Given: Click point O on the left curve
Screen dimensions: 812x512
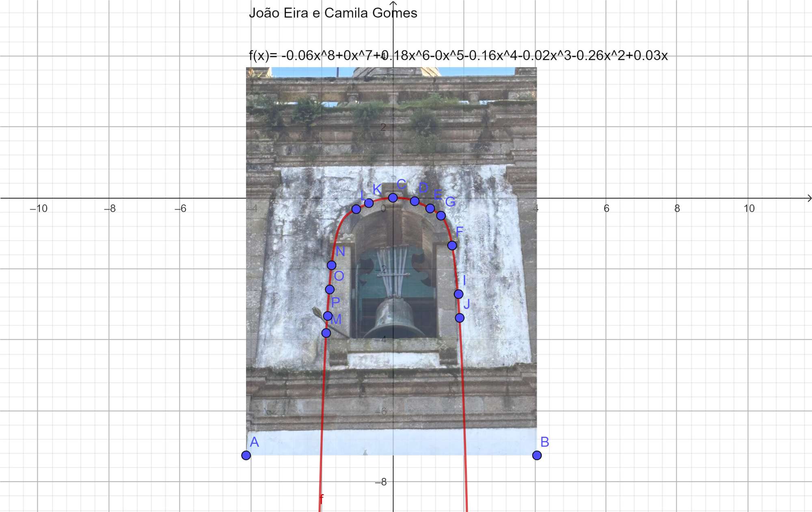Looking at the screenshot, I should (x=330, y=290).
